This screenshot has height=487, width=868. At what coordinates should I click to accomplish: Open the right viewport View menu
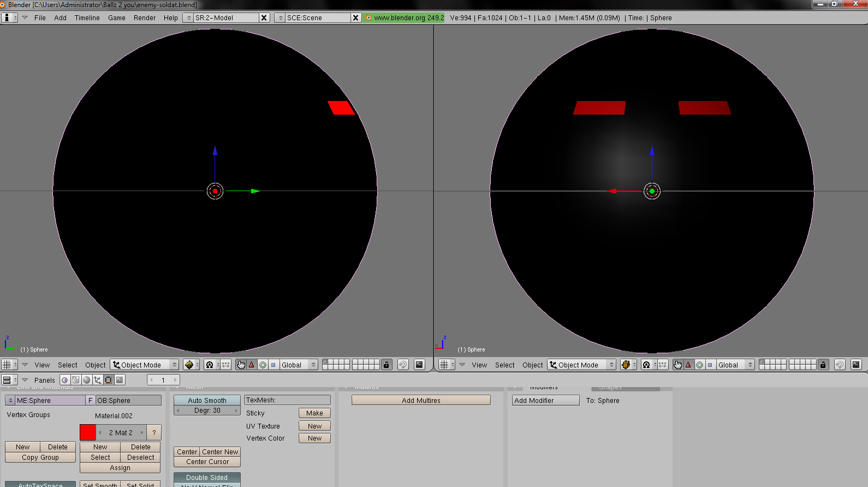click(479, 365)
